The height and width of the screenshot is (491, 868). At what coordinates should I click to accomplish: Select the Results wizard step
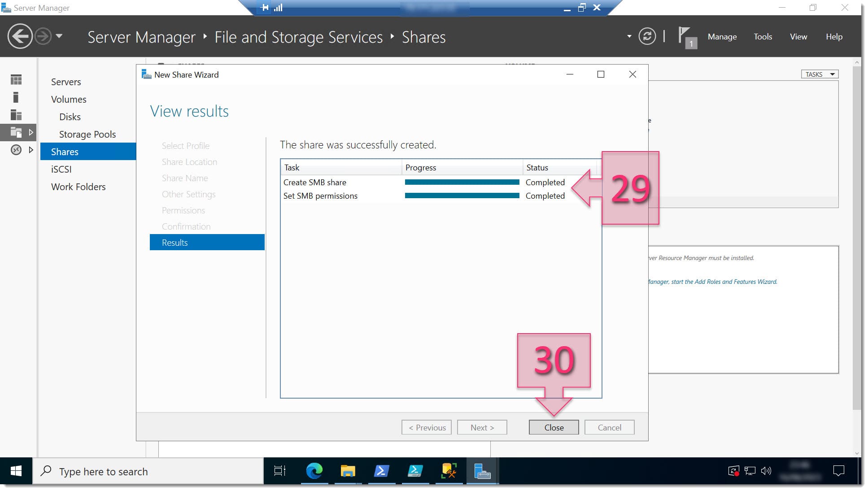[207, 242]
